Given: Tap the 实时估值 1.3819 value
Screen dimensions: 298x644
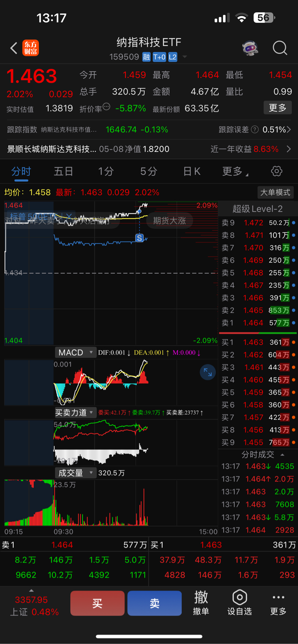Looking at the screenshot, I should [59, 108].
